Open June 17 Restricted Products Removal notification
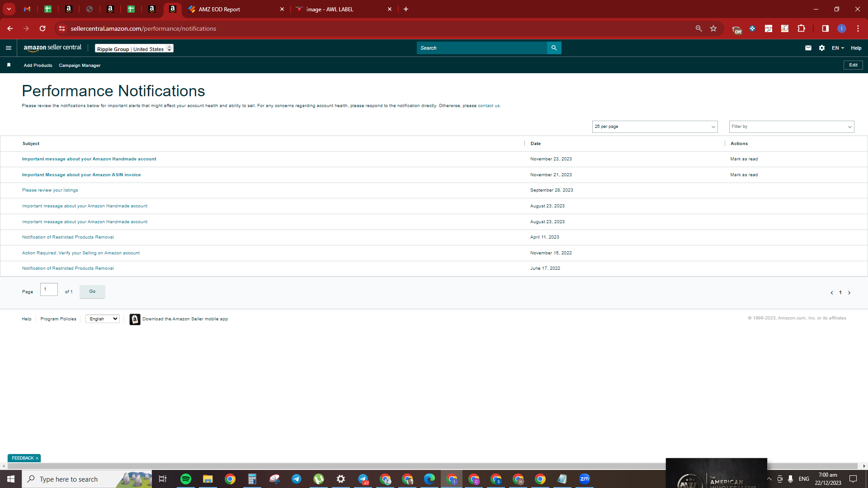The height and width of the screenshot is (488, 868). click(x=68, y=268)
